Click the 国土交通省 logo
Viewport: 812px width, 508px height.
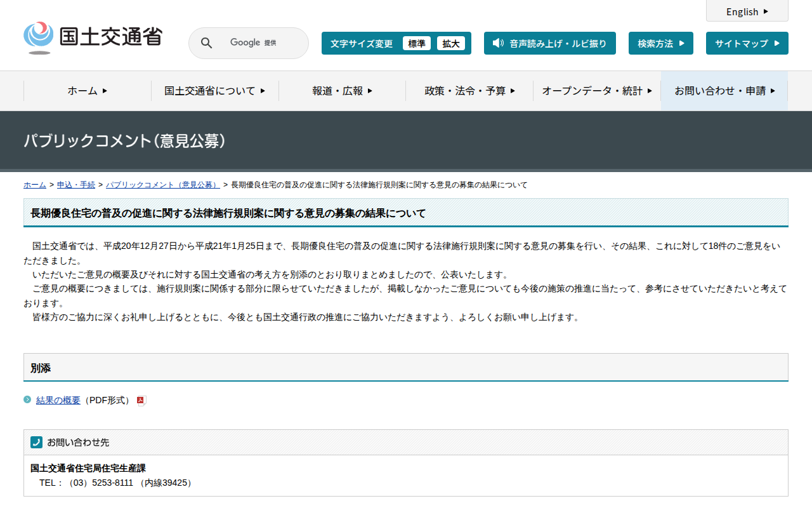[93, 37]
